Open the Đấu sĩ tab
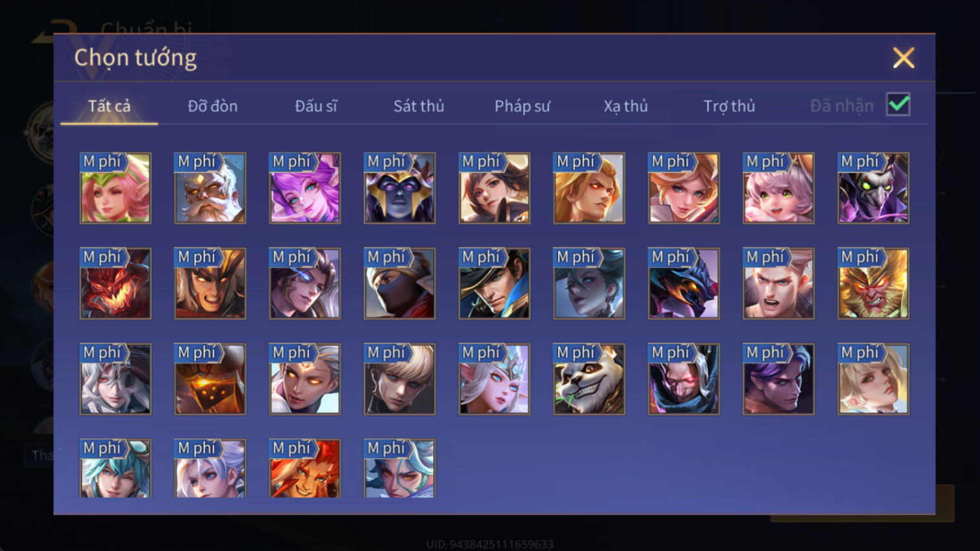 click(316, 106)
